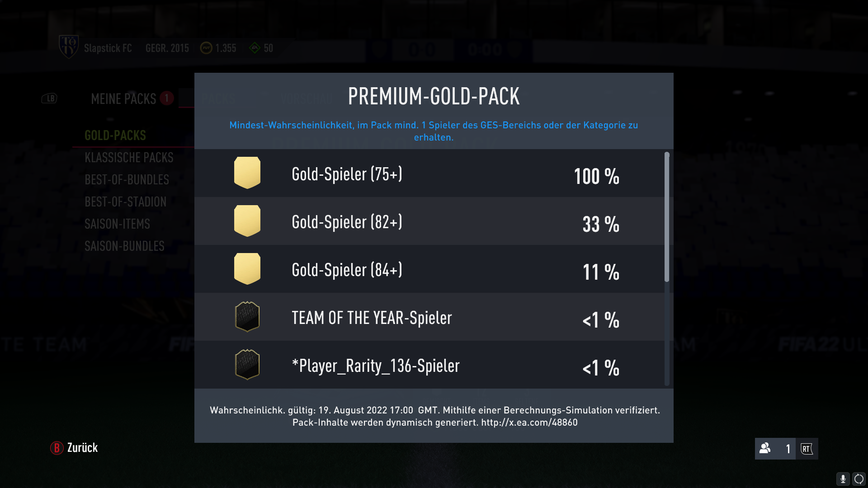The height and width of the screenshot is (488, 868).
Task: Click the x.ea.com/48860 link
Action: coord(529,422)
